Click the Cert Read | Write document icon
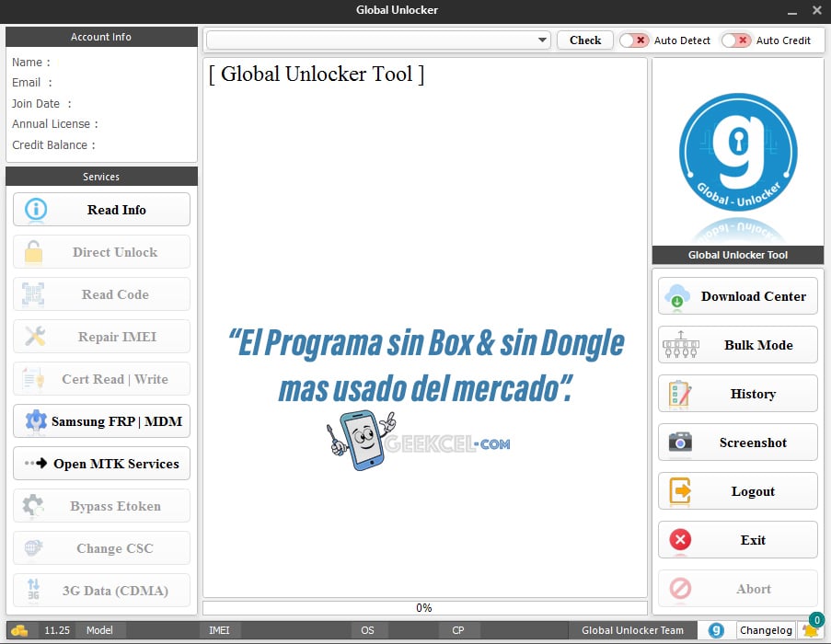This screenshot has width=831, height=644. click(33, 379)
